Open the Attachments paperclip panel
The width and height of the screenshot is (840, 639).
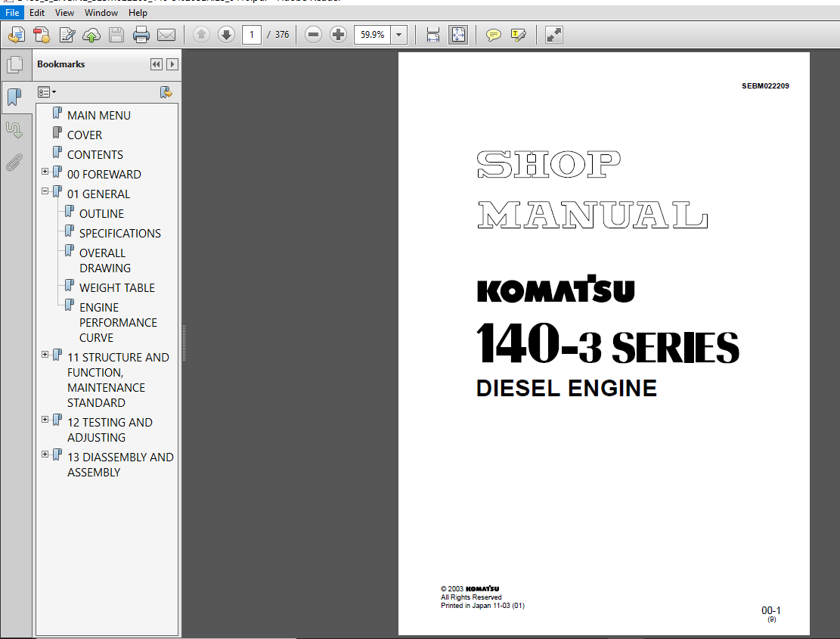(x=14, y=162)
